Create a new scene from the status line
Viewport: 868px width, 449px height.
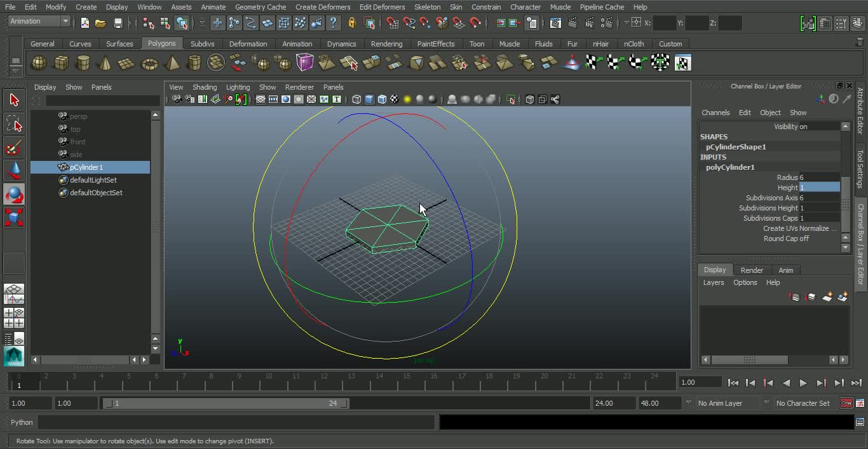85,23
